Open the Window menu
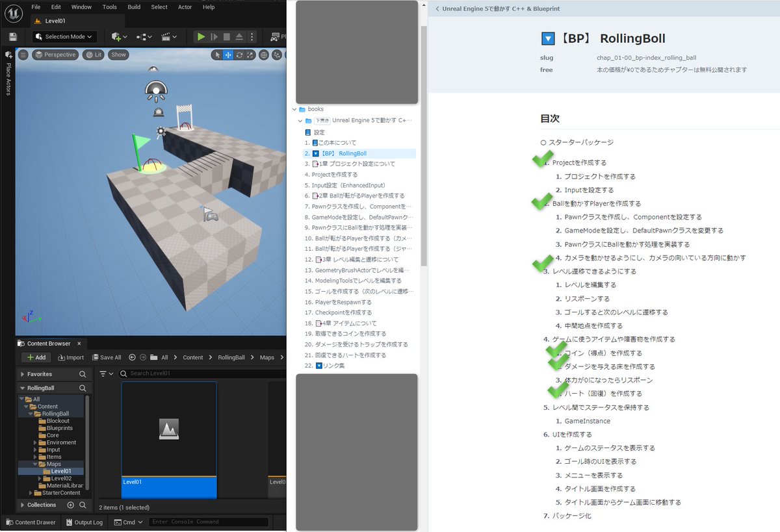Screen dimensions: 780x532 coord(81,7)
